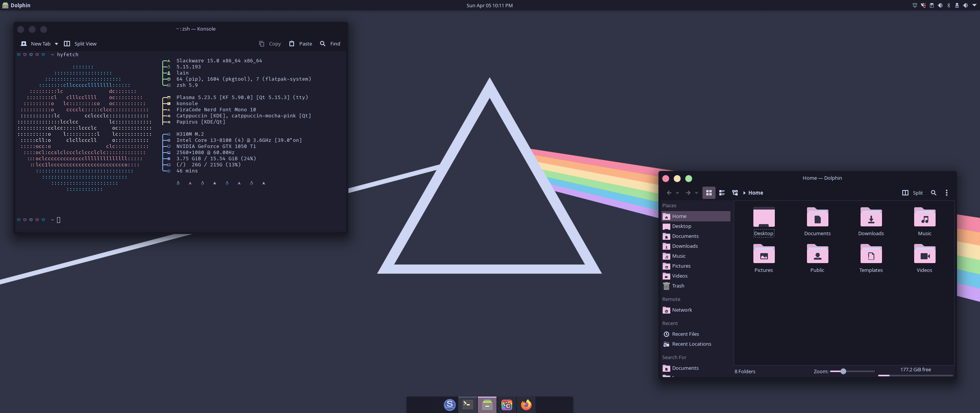Open the Trash entry in Places panel
The image size is (980, 413).
point(678,286)
